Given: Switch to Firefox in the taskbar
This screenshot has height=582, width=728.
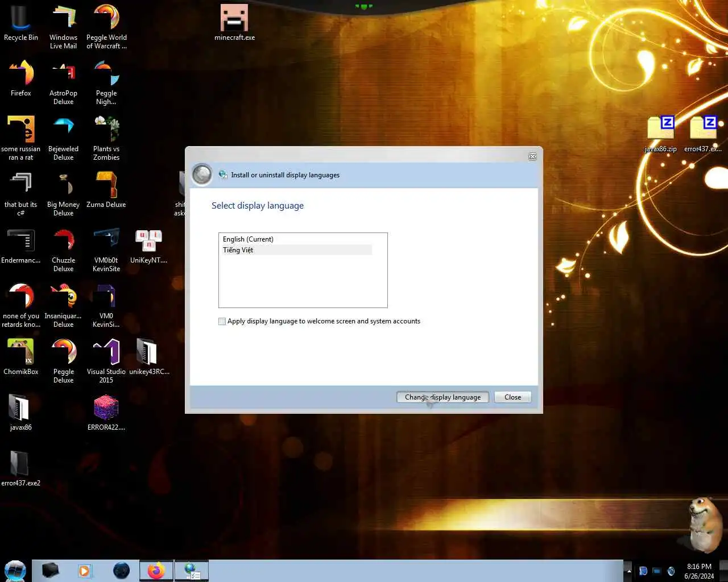Looking at the screenshot, I should pyautogui.click(x=156, y=571).
